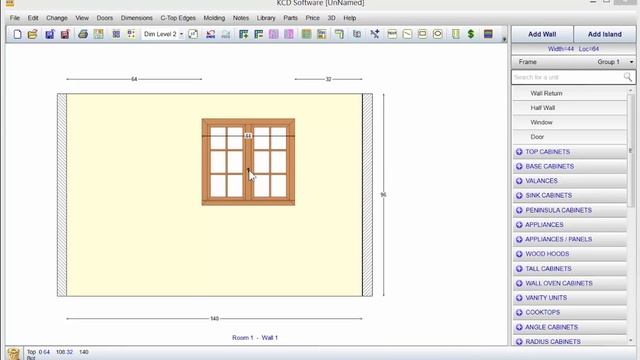
Task: Click the multicolored dots icon beside Dim Level
Action: 131,34
